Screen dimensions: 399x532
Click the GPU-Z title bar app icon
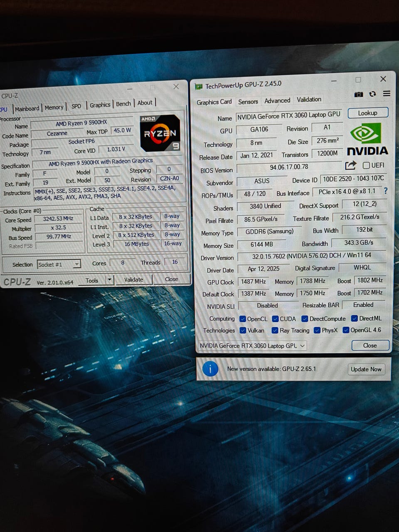coord(199,86)
